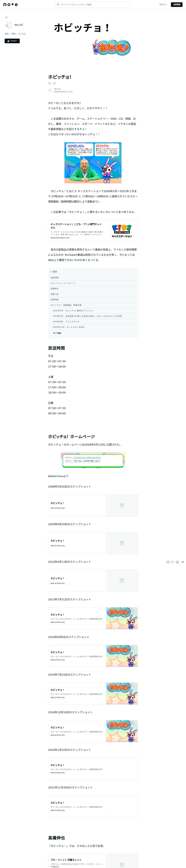Open author name ついって below title
Image resolution: width=186 pixels, height=868 pixels.
(57, 89)
